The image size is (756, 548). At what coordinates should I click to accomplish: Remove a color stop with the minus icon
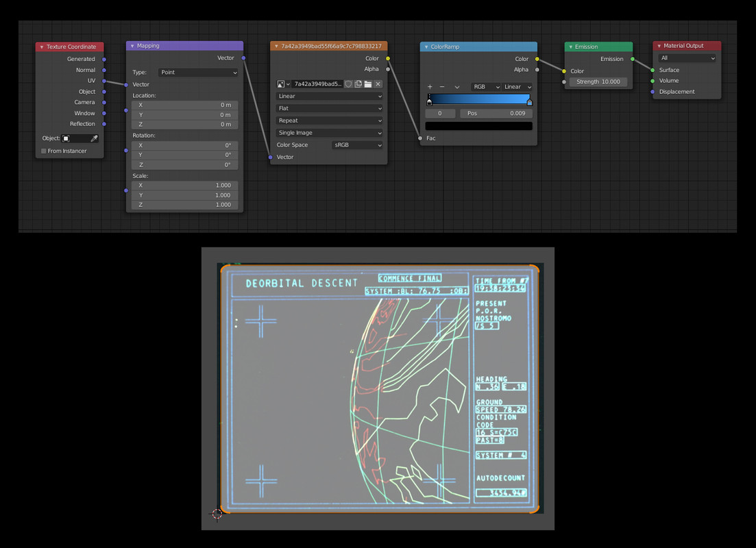coord(442,87)
